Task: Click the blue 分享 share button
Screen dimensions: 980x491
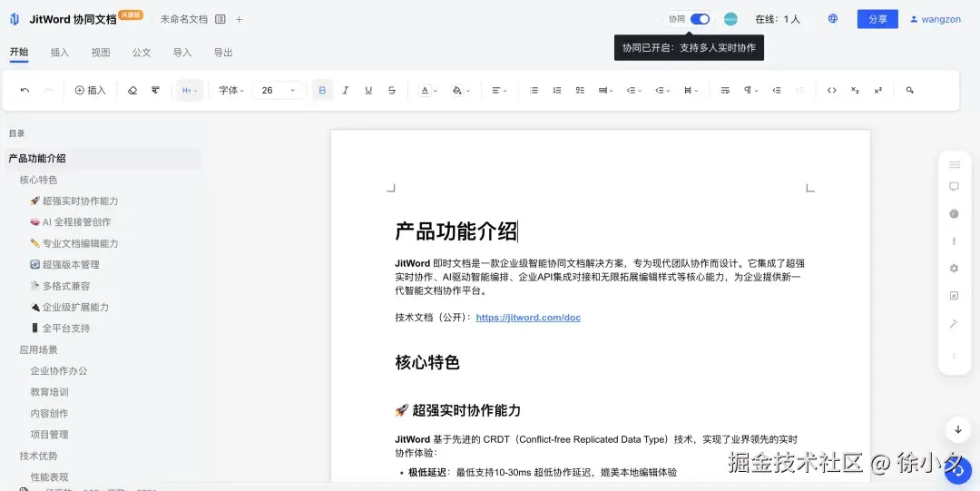Action: 877,19
